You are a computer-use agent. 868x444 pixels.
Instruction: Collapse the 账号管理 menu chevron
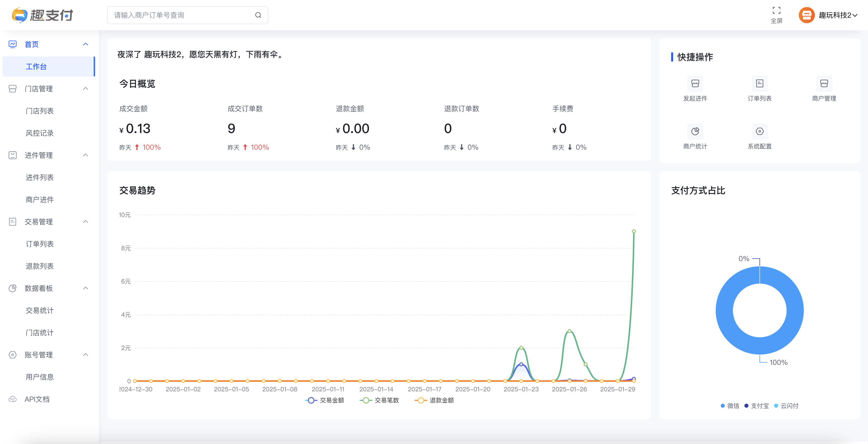(86, 355)
